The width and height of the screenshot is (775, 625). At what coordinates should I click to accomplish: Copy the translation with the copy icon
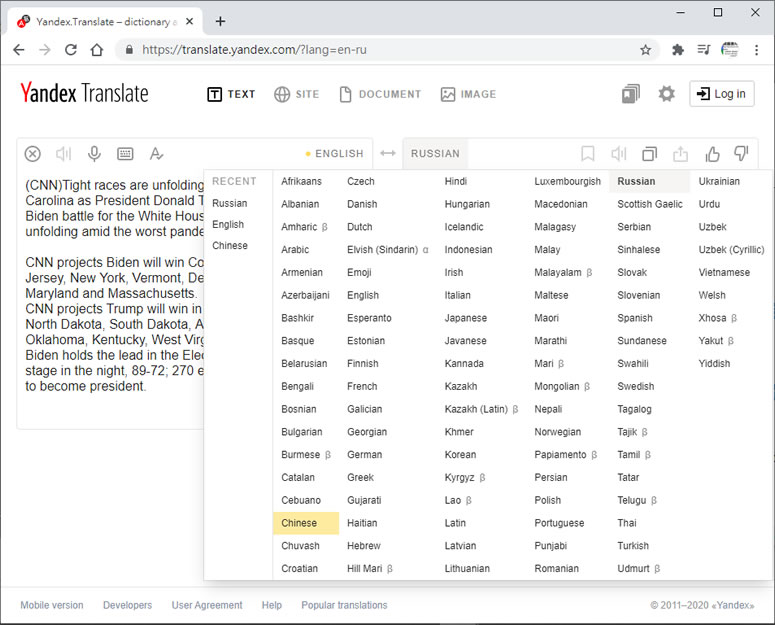click(x=649, y=154)
